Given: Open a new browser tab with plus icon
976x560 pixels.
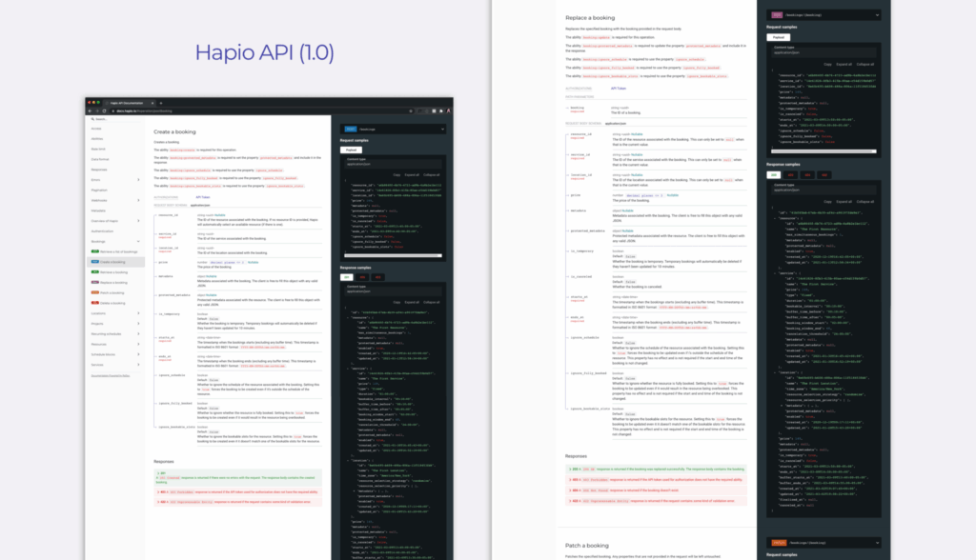Looking at the screenshot, I should pos(161,102).
